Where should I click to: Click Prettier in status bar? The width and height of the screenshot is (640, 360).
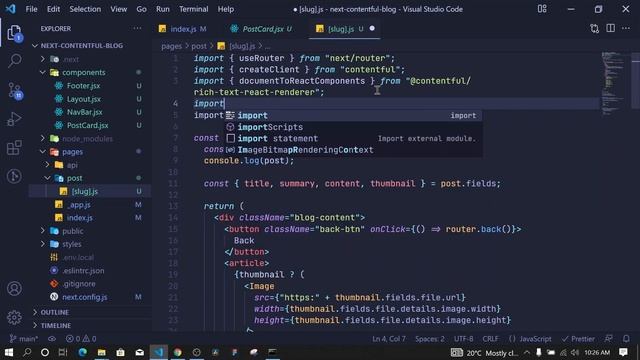[x=578, y=339]
